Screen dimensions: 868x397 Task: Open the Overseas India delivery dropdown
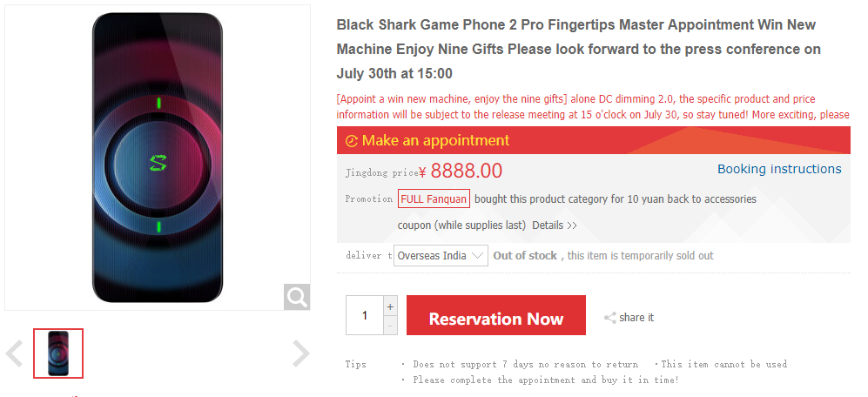(441, 256)
